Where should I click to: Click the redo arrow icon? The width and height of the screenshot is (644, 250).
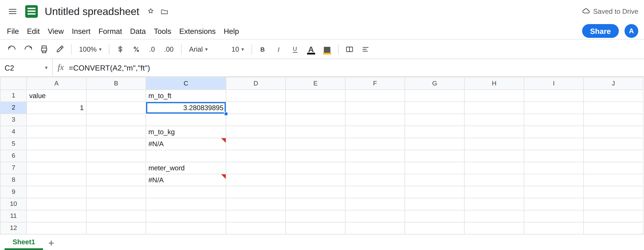pos(28,49)
